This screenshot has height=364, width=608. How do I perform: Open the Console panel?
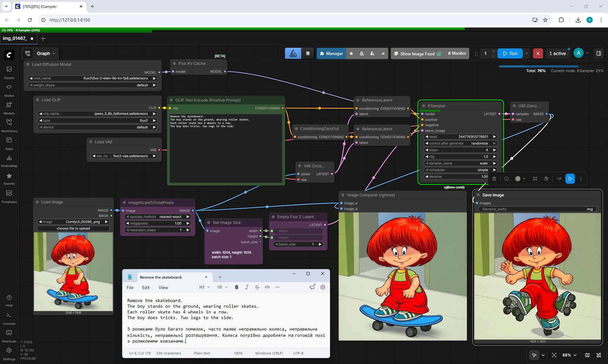pyautogui.click(x=9, y=318)
